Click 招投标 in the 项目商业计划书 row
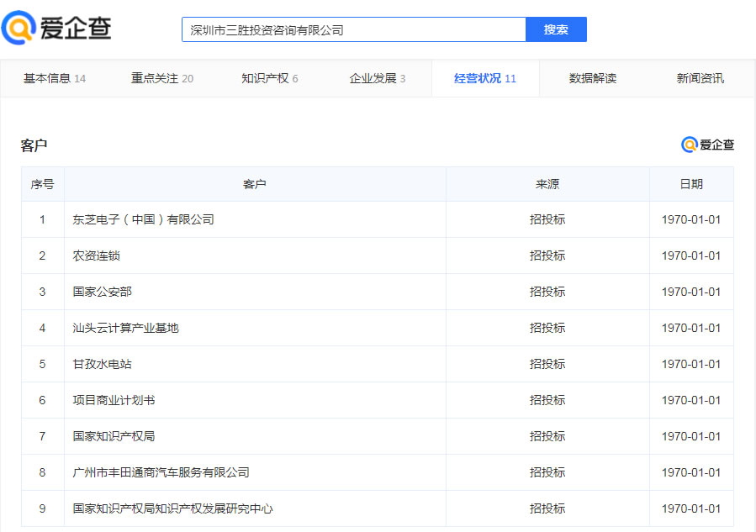Viewport: 756px width, 532px height. (547, 400)
